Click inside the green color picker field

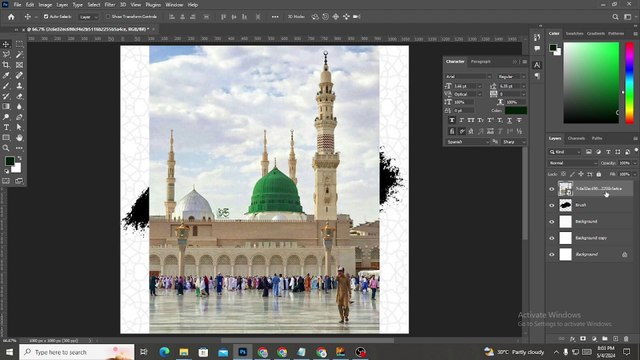click(591, 83)
